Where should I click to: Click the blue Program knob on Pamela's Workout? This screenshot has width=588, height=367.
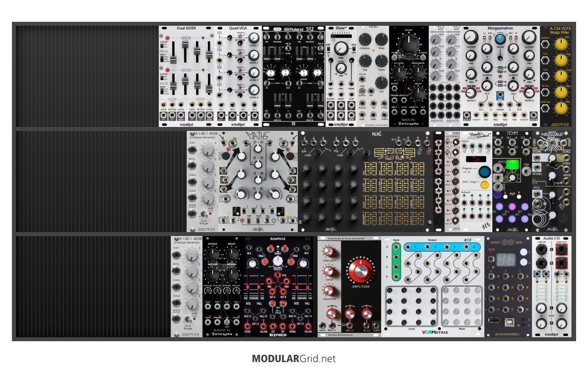click(484, 172)
